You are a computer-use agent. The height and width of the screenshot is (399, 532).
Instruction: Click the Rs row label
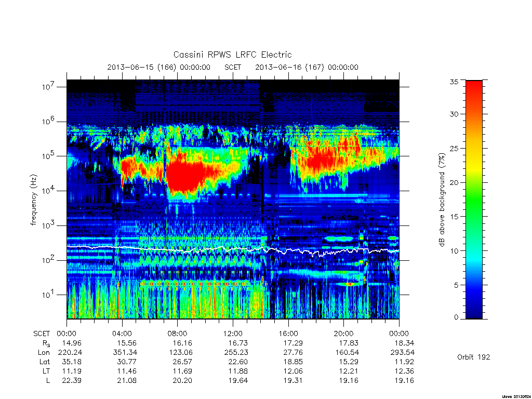pos(45,343)
